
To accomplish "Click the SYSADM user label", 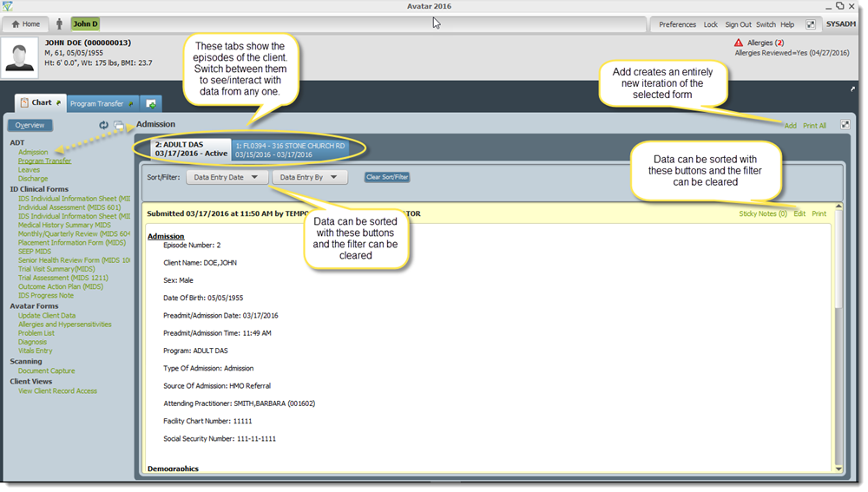I will [841, 23].
